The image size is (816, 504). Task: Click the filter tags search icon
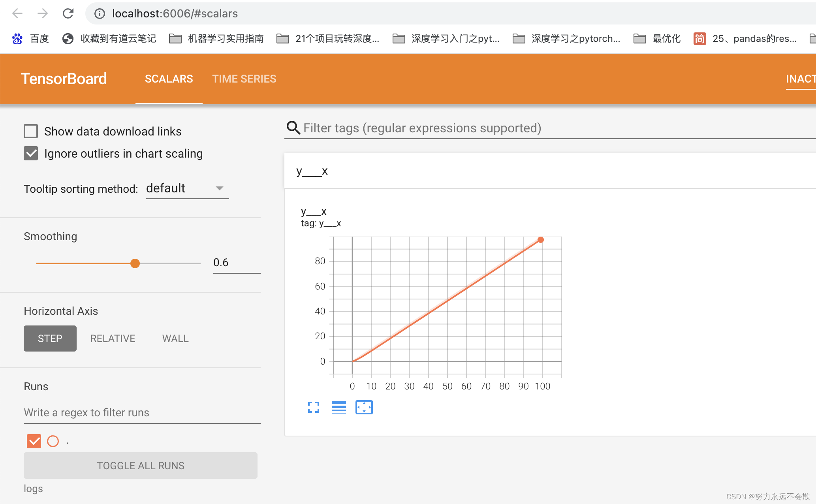[x=293, y=128]
